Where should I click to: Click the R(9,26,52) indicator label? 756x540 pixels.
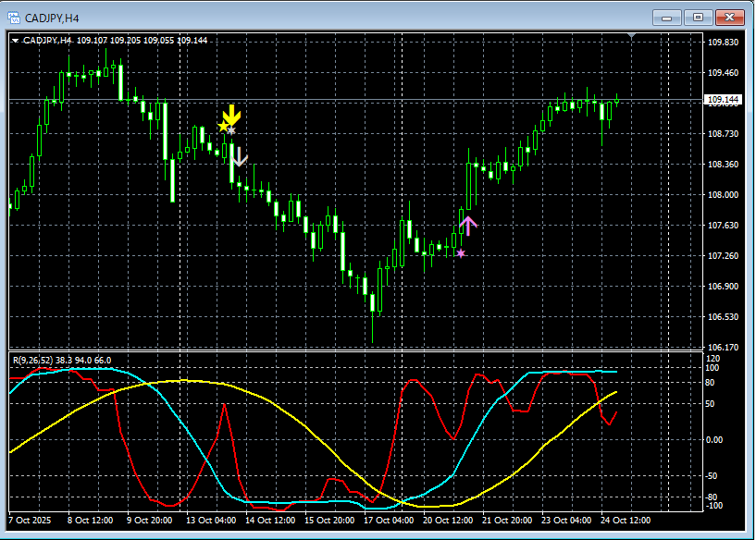35,359
